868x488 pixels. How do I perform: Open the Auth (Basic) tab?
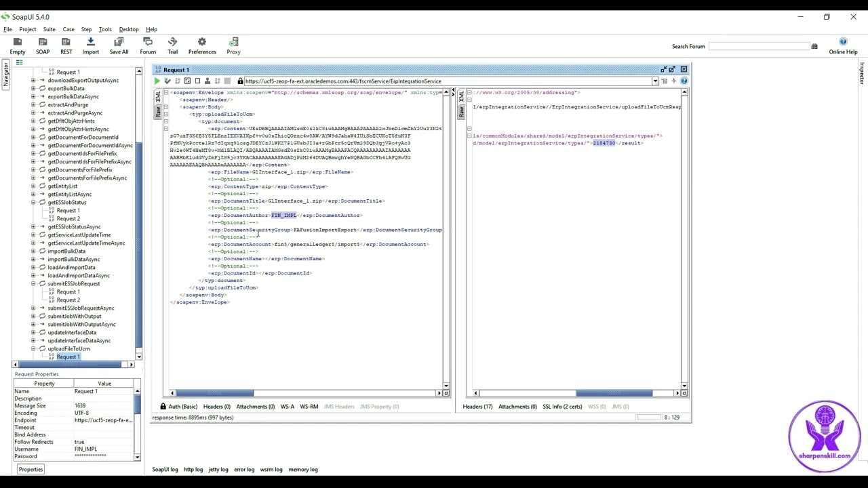[x=178, y=407]
